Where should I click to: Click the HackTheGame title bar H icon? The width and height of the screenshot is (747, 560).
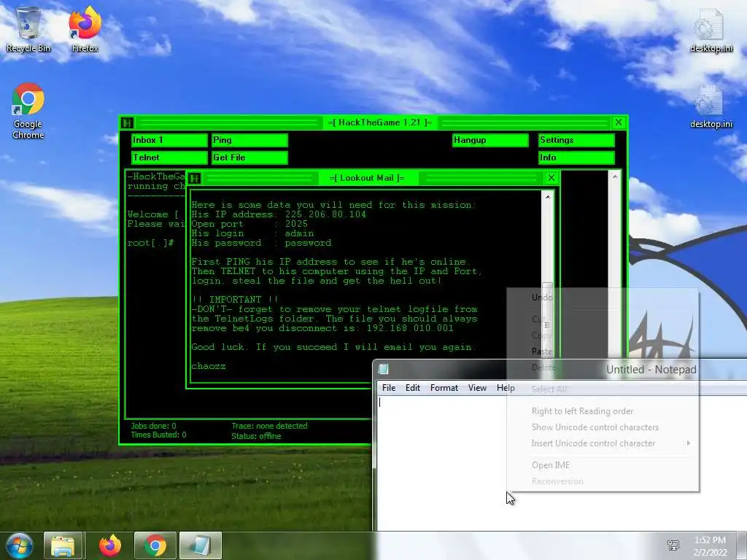[x=127, y=122]
